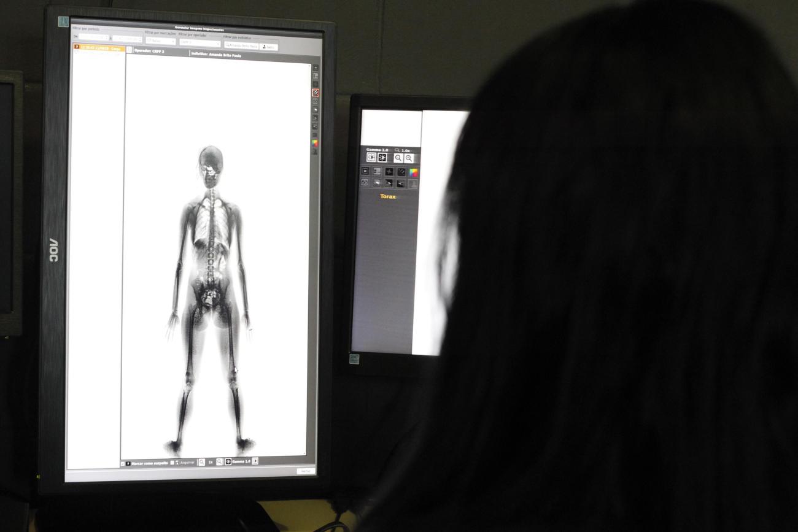This screenshot has height=532, width=798.
Task: Click zoom out on the second monitor panel
Action: pos(398,158)
